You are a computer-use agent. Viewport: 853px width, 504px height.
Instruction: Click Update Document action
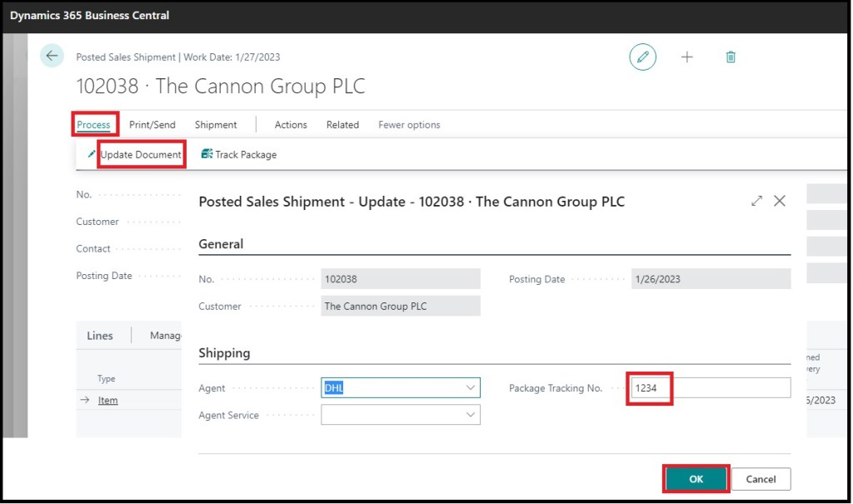pyautogui.click(x=140, y=154)
